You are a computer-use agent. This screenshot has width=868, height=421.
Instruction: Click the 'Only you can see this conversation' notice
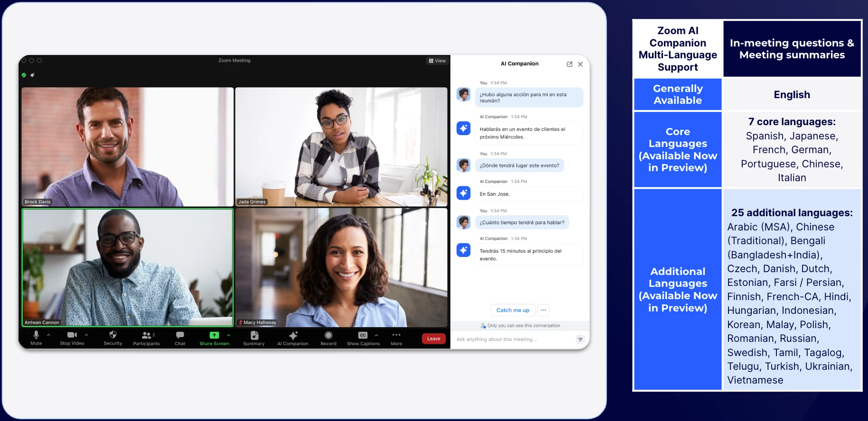520,326
